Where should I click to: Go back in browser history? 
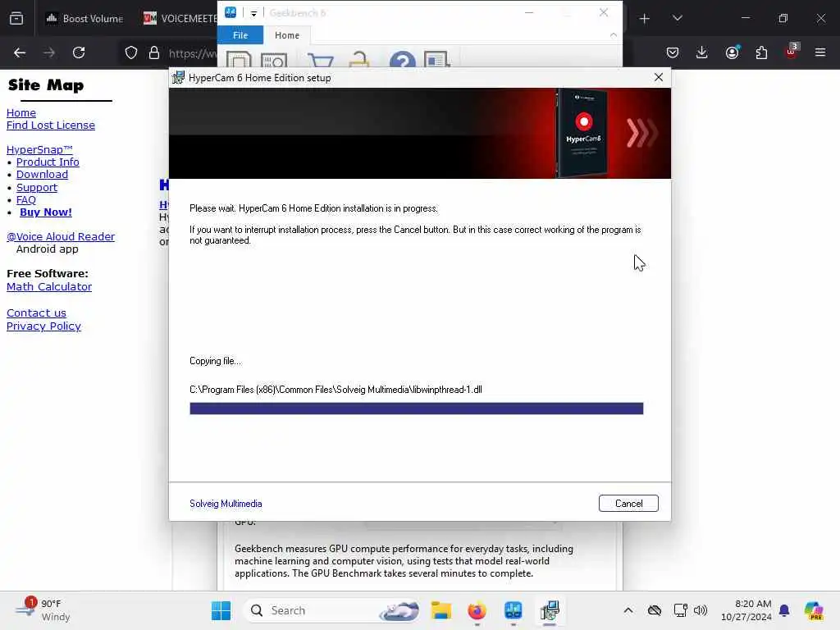click(20, 52)
